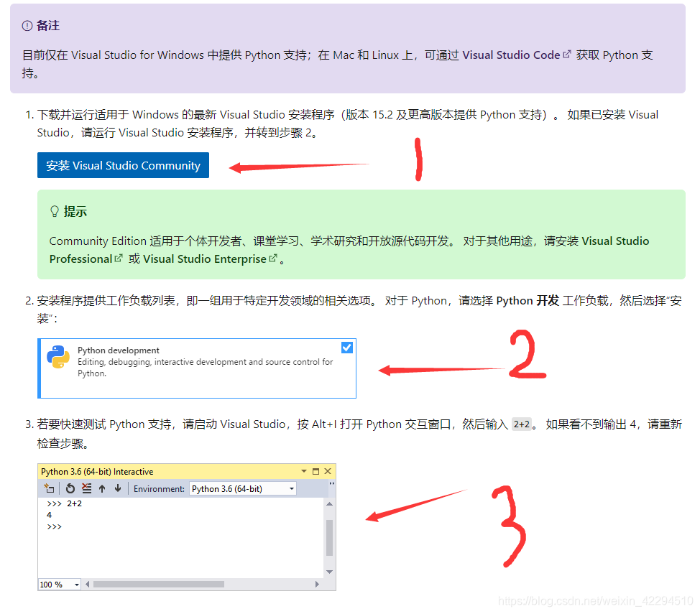This screenshot has width=700, height=614.
Task: Click the bold 'Python 开发' text in step 2
Action: [x=528, y=301]
